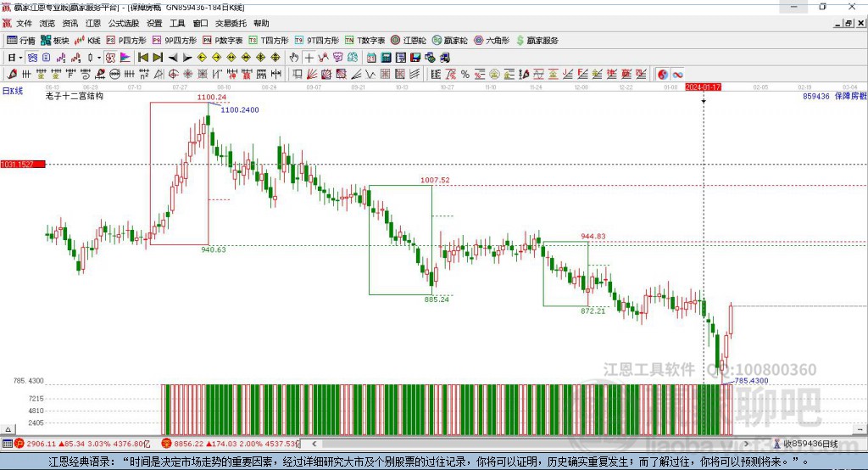Open the P数字表 tool
The height and width of the screenshot is (470, 868).
coord(223,41)
